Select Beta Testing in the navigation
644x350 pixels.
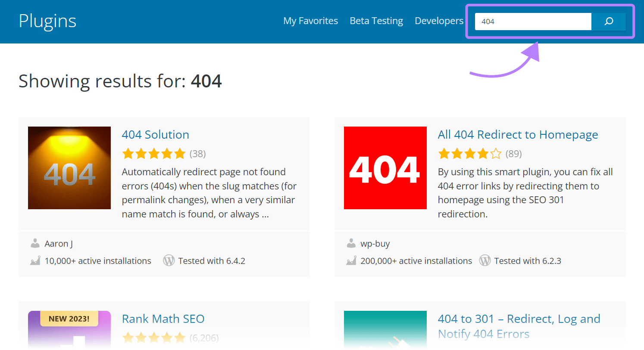(x=376, y=20)
